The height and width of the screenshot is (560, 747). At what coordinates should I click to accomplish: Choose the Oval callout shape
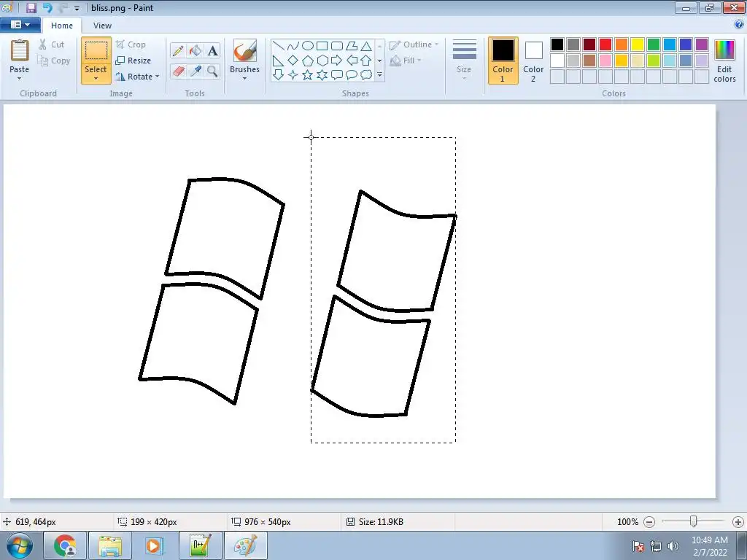click(x=352, y=75)
